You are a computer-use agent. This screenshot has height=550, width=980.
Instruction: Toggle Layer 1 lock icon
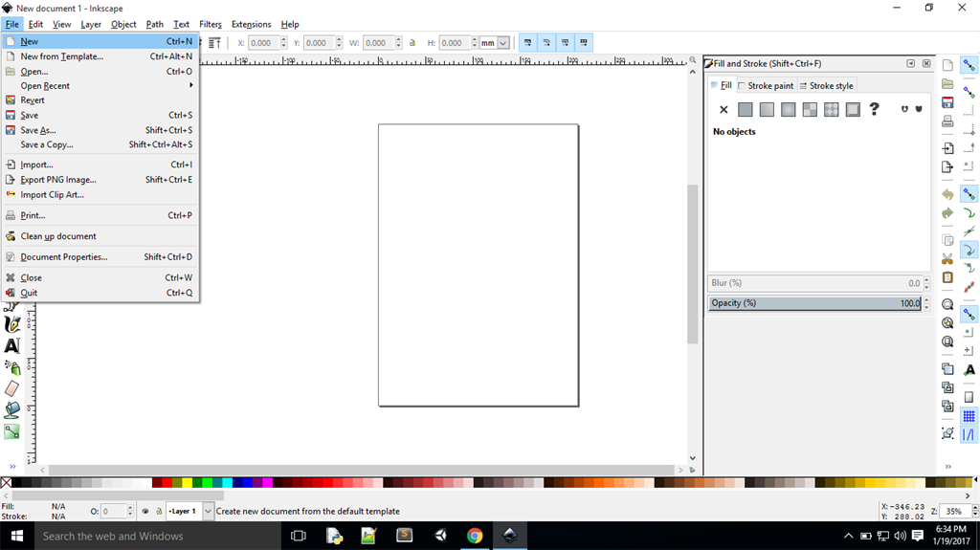(159, 512)
